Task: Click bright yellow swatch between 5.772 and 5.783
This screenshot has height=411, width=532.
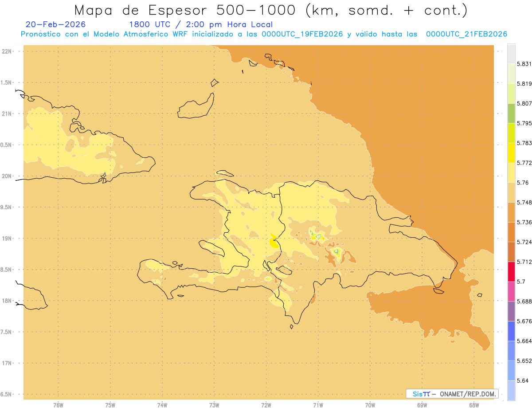Action: [x=511, y=153]
